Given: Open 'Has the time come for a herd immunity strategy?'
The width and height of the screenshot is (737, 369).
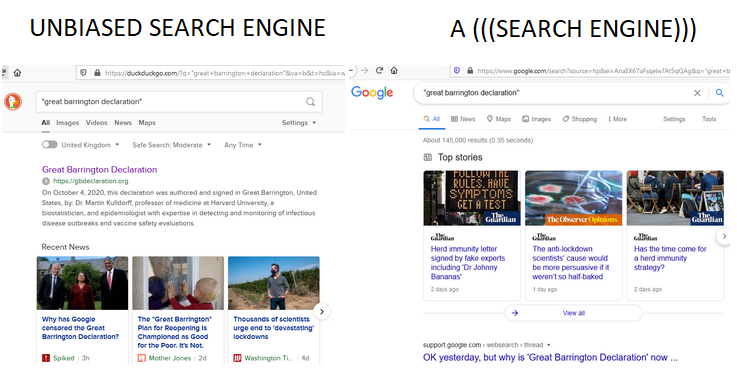Looking at the screenshot, I should point(670,258).
